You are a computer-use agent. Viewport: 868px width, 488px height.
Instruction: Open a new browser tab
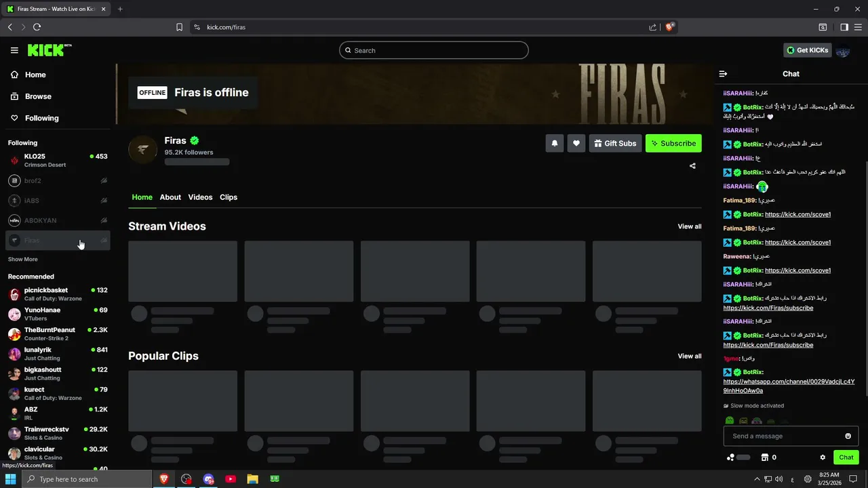tap(120, 9)
